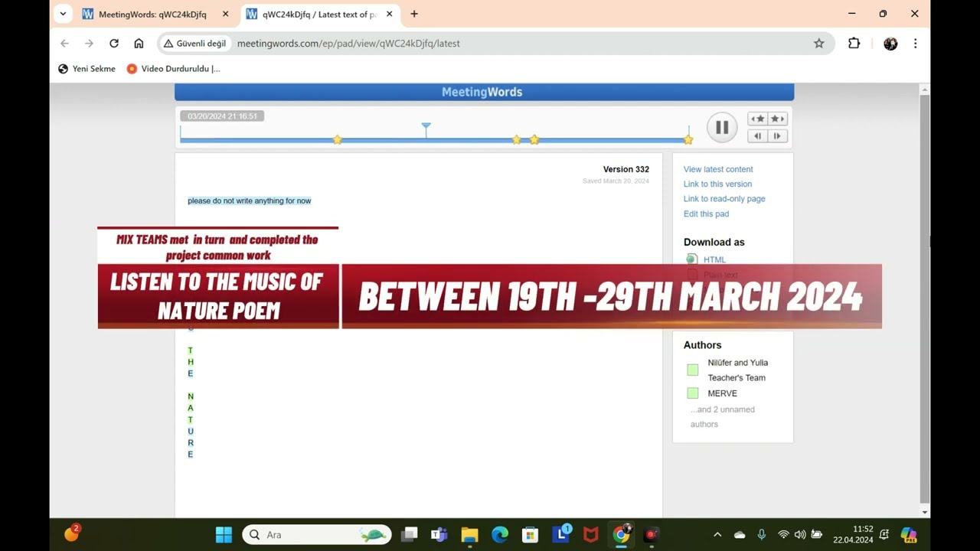980x551 pixels.
Task: Launch Microsoft Teams from taskbar
Action: 439,535
